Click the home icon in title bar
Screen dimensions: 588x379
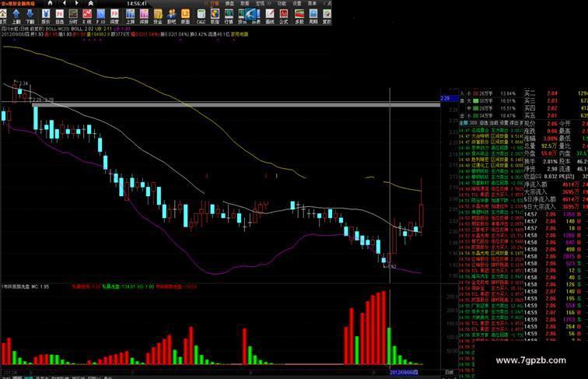[x=50, y=3]
